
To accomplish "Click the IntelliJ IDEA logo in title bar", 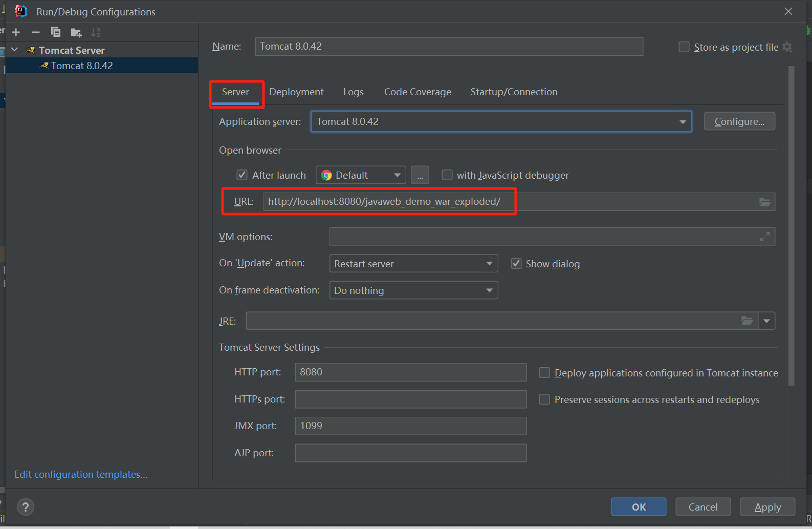I will [21, 11].
